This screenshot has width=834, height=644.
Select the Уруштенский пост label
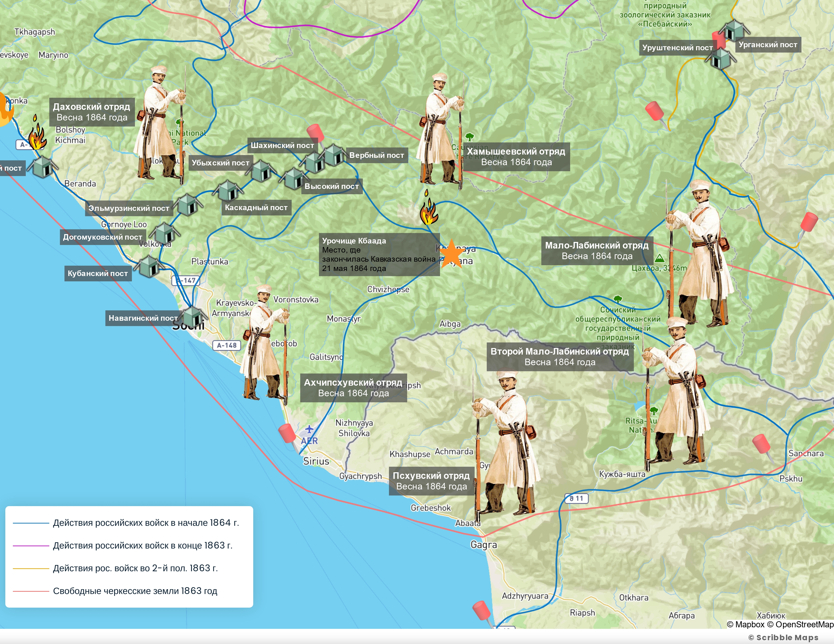tap(677, 48)
